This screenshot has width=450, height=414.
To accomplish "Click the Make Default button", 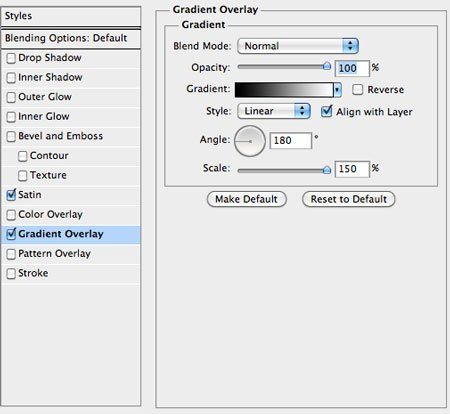I will coord(247,199).
